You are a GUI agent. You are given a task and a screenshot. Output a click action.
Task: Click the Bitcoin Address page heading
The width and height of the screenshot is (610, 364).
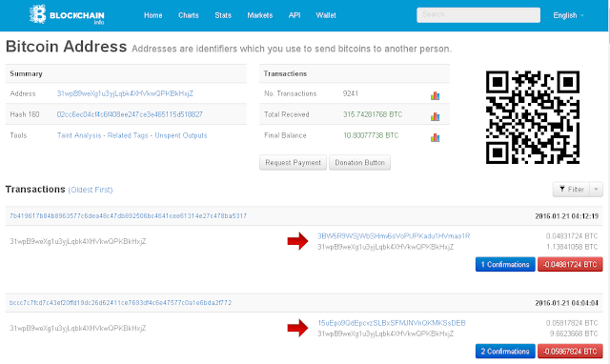[x=66, y=47]
